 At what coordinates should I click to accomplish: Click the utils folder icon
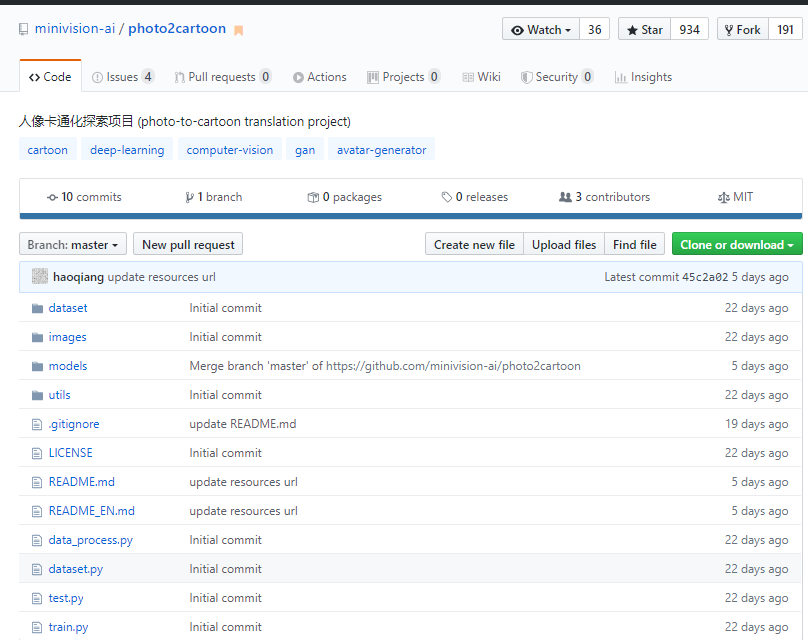click(37, 395)
